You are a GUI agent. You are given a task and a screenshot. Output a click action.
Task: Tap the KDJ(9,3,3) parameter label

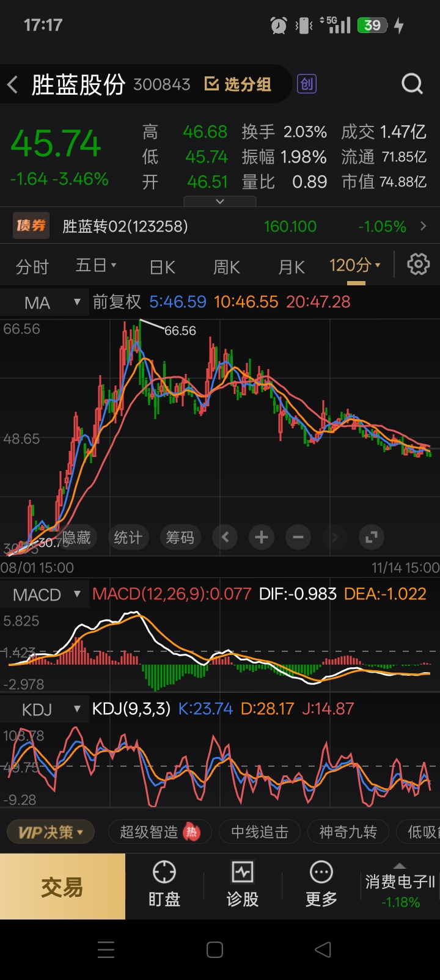coord(131,709)
